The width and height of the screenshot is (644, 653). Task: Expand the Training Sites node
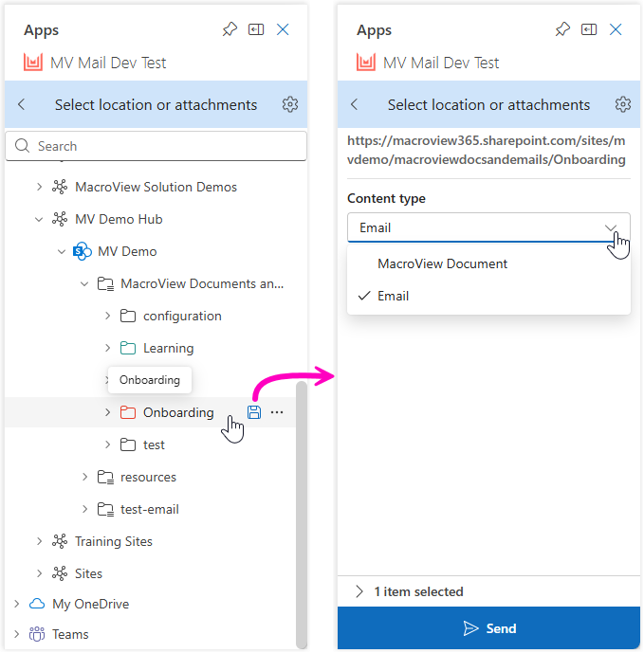pyautogui.click(x=39, y=541)
